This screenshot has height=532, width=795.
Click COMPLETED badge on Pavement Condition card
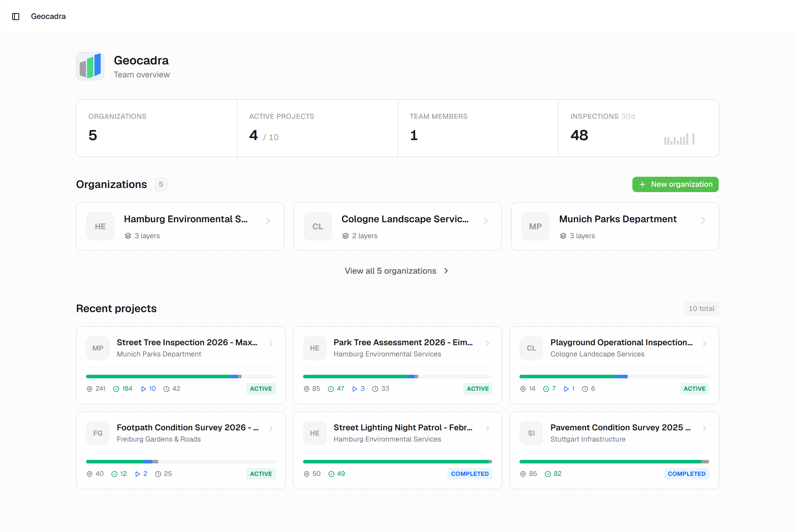pyautogui.click(x=686, y=474)
